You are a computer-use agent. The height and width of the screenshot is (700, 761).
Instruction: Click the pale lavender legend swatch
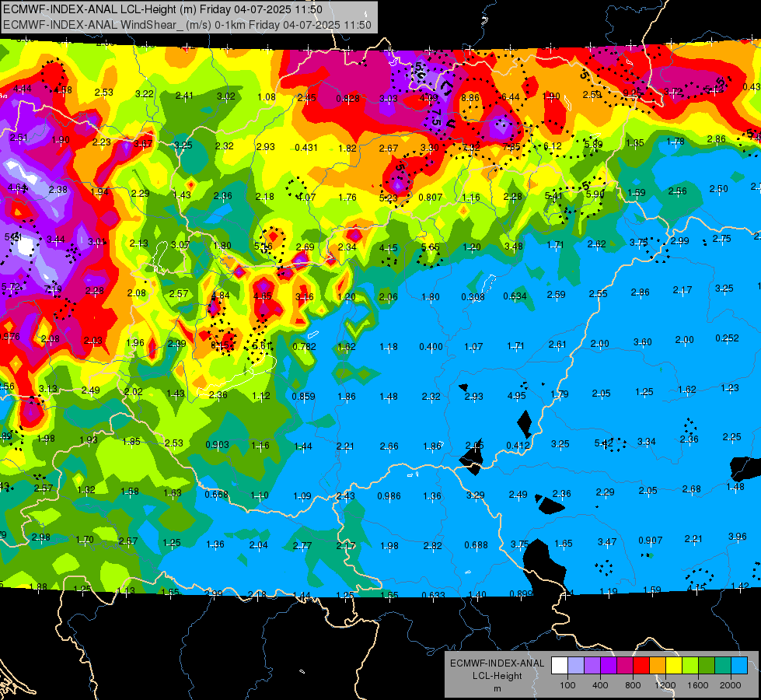pyautogui.click(x=576, y=666)
